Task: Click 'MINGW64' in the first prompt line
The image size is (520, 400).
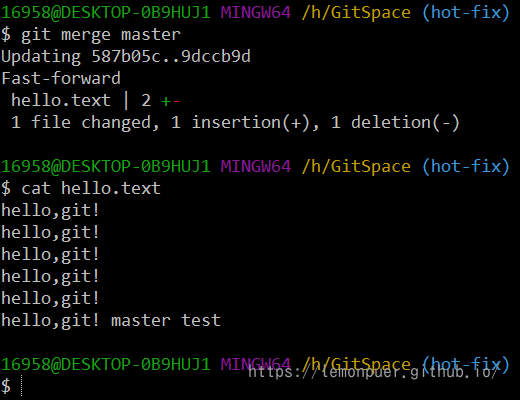Action: coord(256,13)
